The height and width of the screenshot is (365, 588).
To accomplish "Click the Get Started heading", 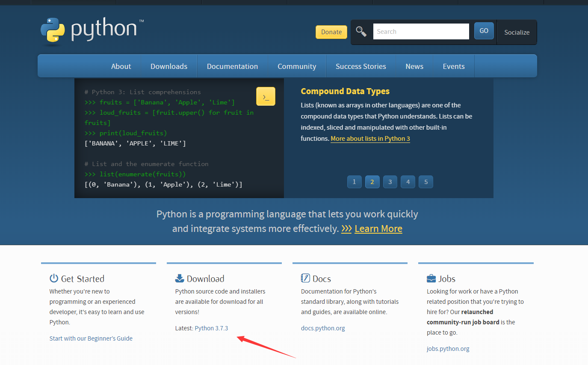I will [x=83, y=279].
